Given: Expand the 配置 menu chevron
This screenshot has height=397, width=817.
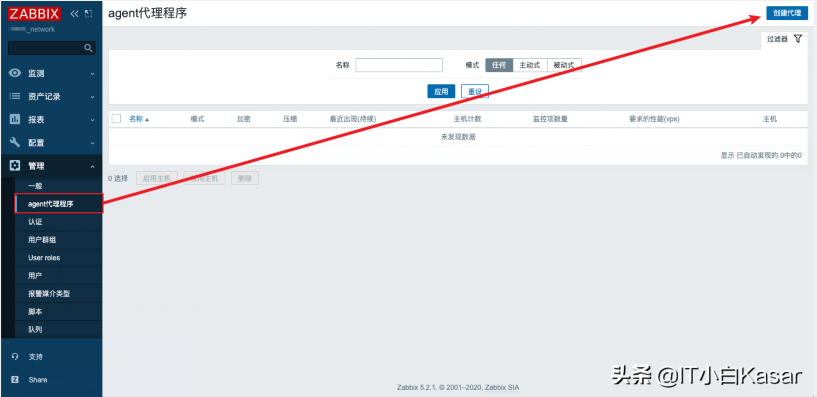Looking at the screenshot, I should click(93, 143).
